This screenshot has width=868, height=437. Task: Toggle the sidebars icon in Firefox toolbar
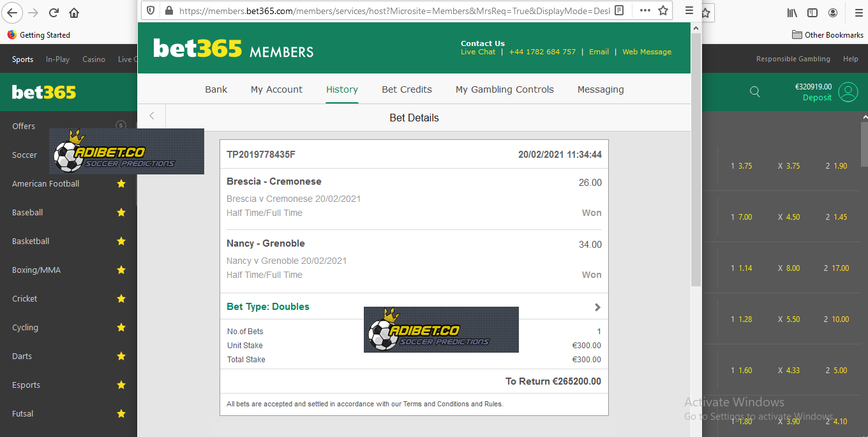pyautogui.click(x=812, y=13)
